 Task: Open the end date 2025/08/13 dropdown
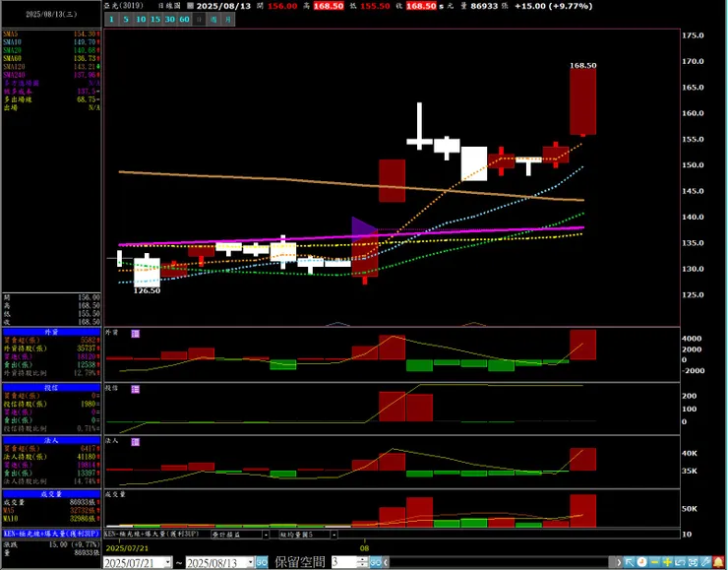click(250, 562)
